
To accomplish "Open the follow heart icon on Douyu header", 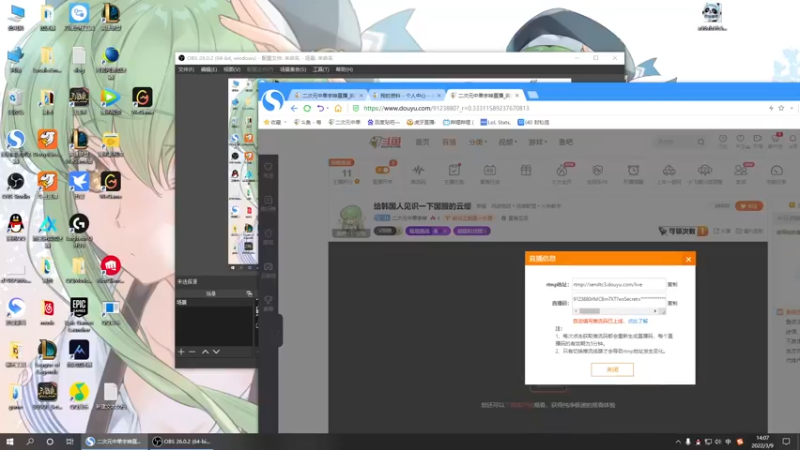I will pos(740,141).
